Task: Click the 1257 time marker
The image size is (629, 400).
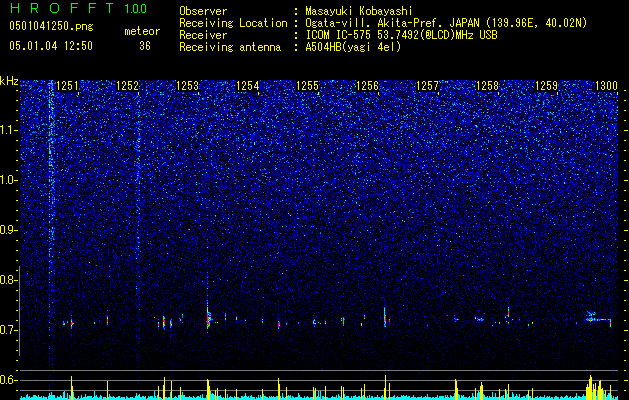Action: point(427,86)
